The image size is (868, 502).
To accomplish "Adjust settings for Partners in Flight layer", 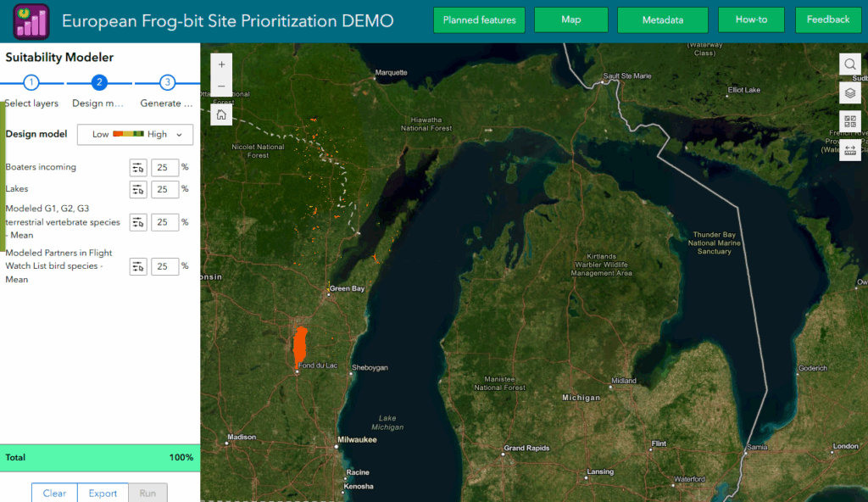I will pyautogui.click(x=138, y=266).
